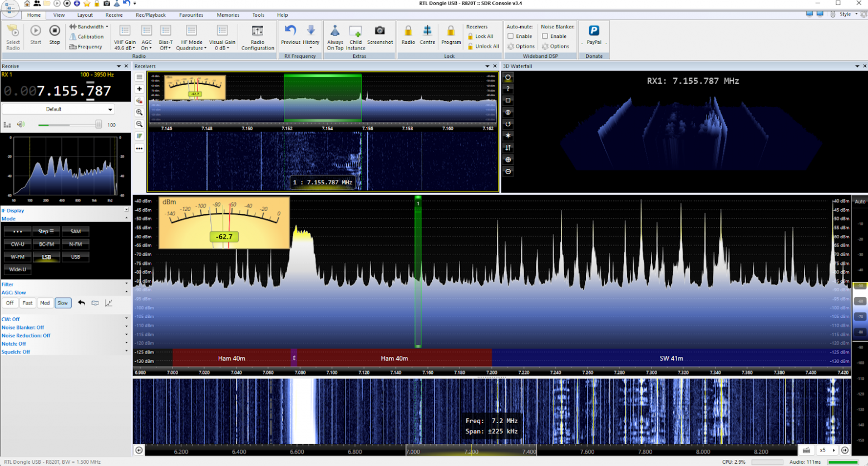Open the Default profile dropdown
This screenshot has height=466, width=868.
point(58,109)
